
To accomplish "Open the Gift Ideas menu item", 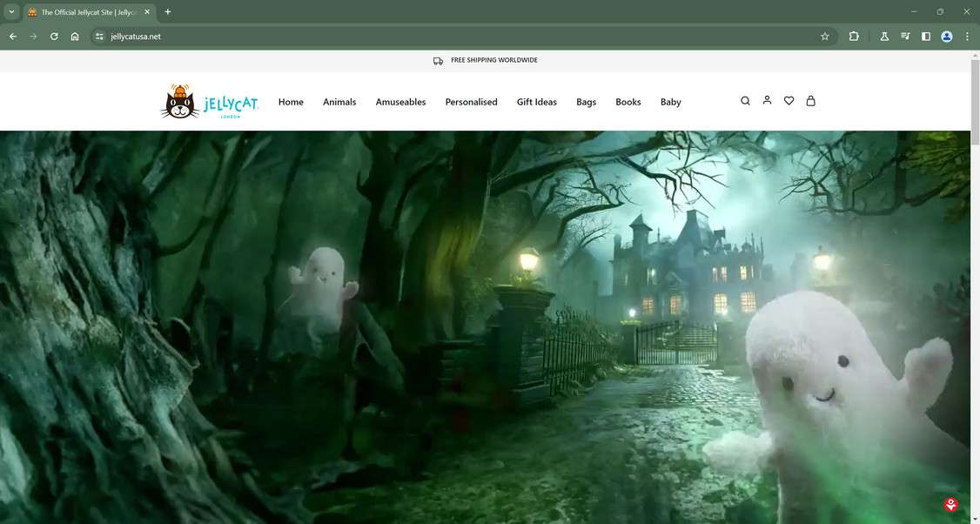I will (x=537, y=102).
